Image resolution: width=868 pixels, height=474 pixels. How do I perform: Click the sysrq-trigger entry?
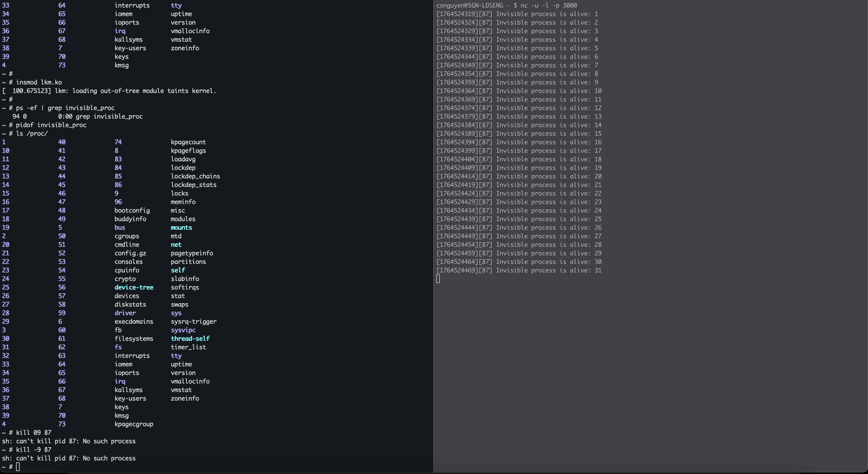pos(194,321)
